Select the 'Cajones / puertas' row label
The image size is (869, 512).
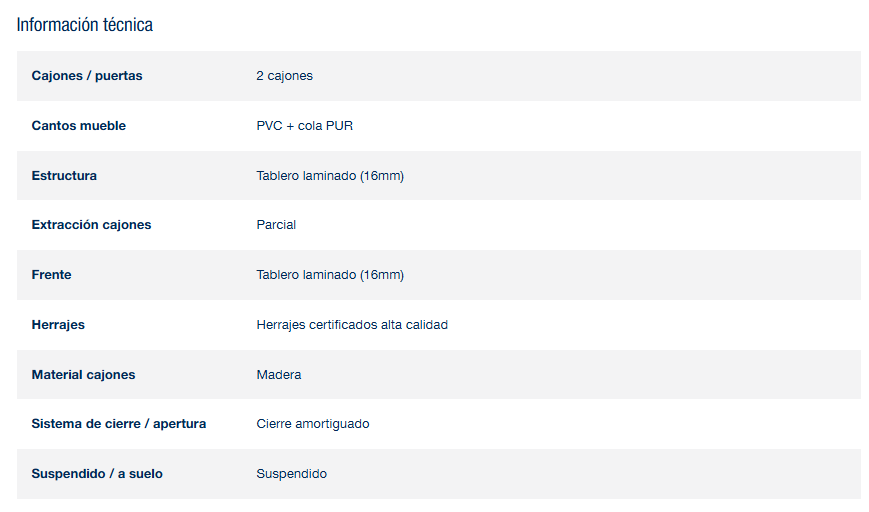tap(87, 76)
